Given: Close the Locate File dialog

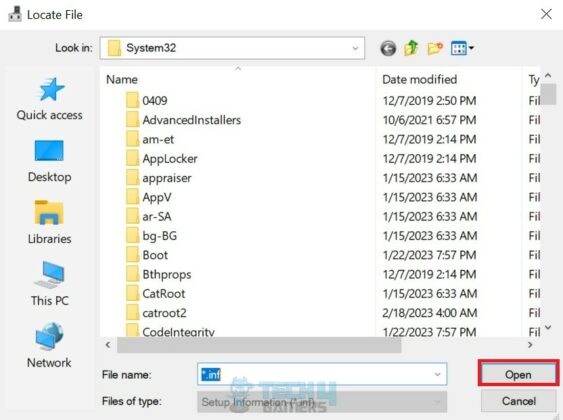Looking at the screenshot, I should tap(546, 14).
